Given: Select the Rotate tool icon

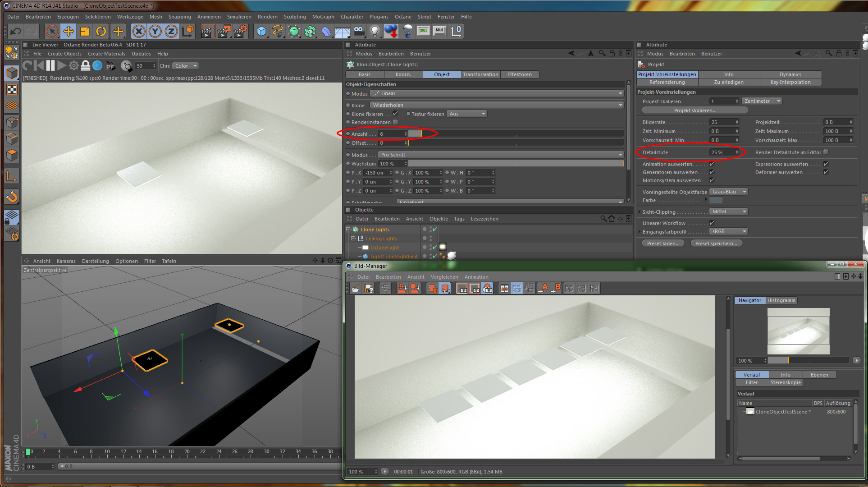Looking at the screenshot, I should [101, 31].
